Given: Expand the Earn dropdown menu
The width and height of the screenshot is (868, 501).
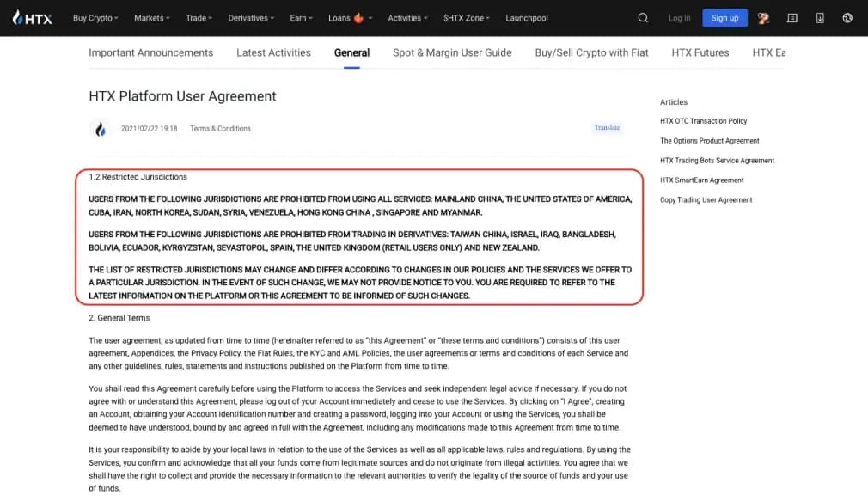Looking at the screenshot, I should click(x=301, y=18).
